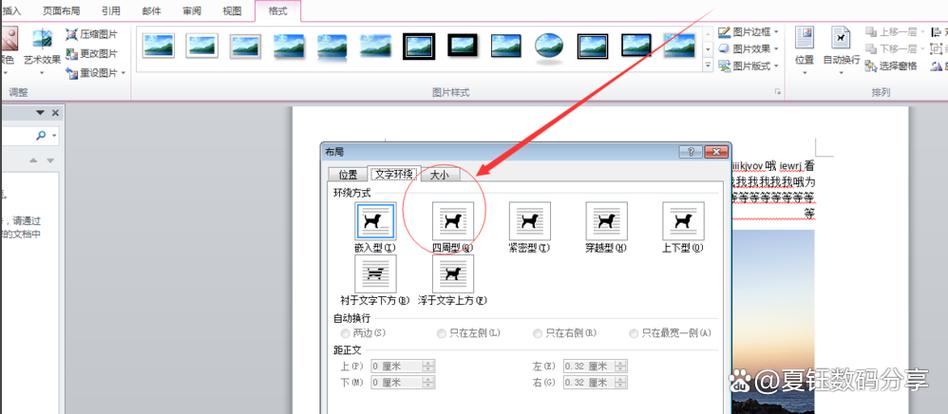The image size is (948, 414).
Task: Open the 压缩图片 compress pictures tool
Action: pyautogui.click(x=92, y=34)
